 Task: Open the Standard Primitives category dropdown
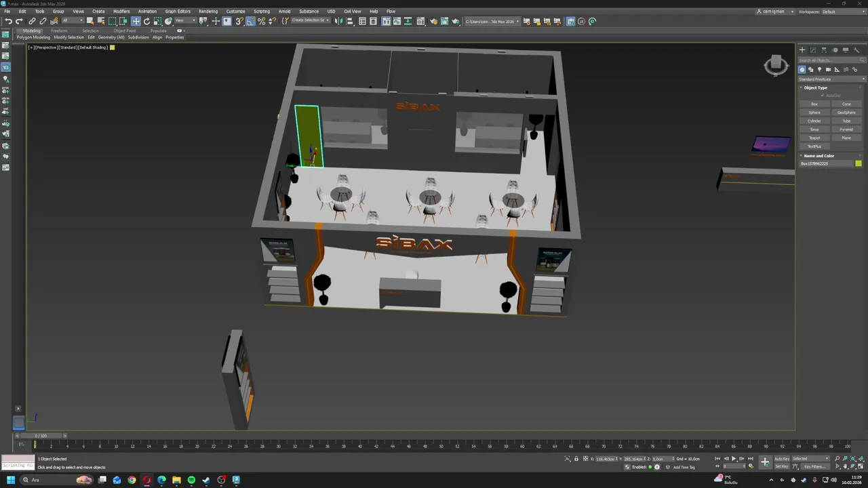[x=832, y=79]
